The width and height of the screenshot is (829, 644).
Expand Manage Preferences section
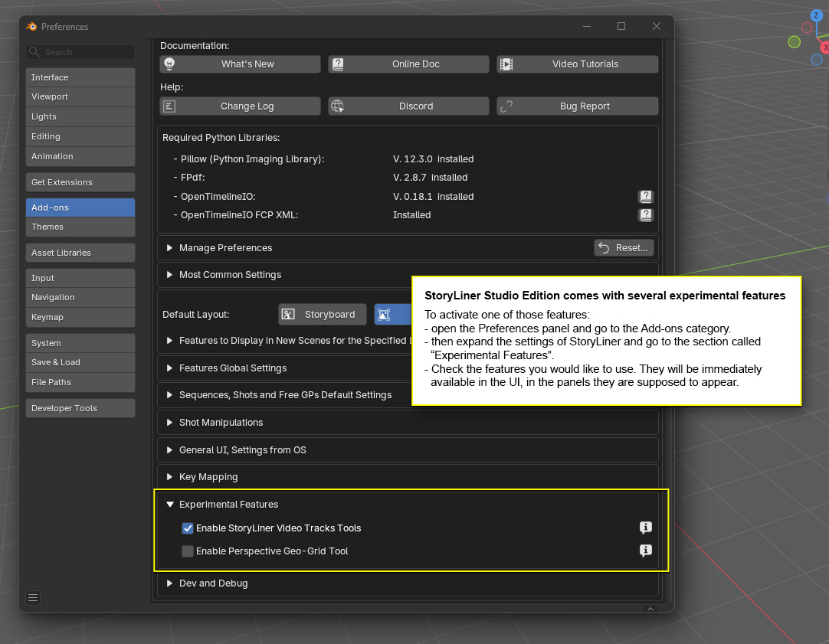click(x=170, y=248)
